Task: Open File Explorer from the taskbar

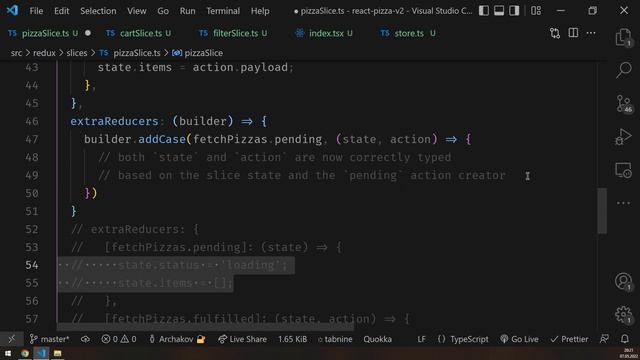Action: pyautogui.click(x=58, y=353)
